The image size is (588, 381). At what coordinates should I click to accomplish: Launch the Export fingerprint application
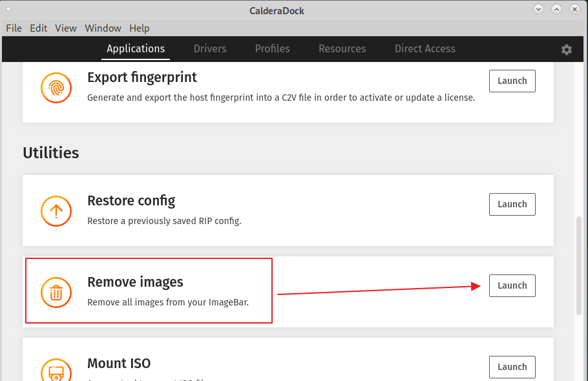[512, 81]
